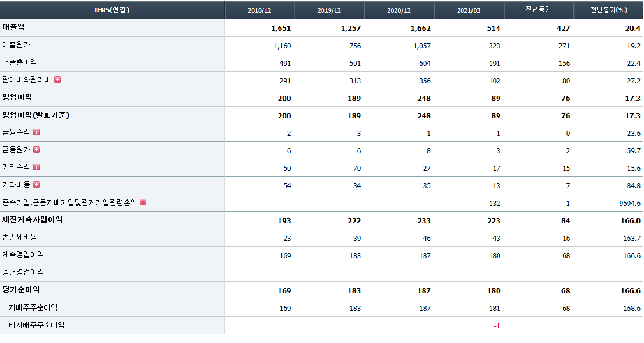Click the 기타수익 row label
Viewport: 644px width, 343px height.
tap(16, 167)
